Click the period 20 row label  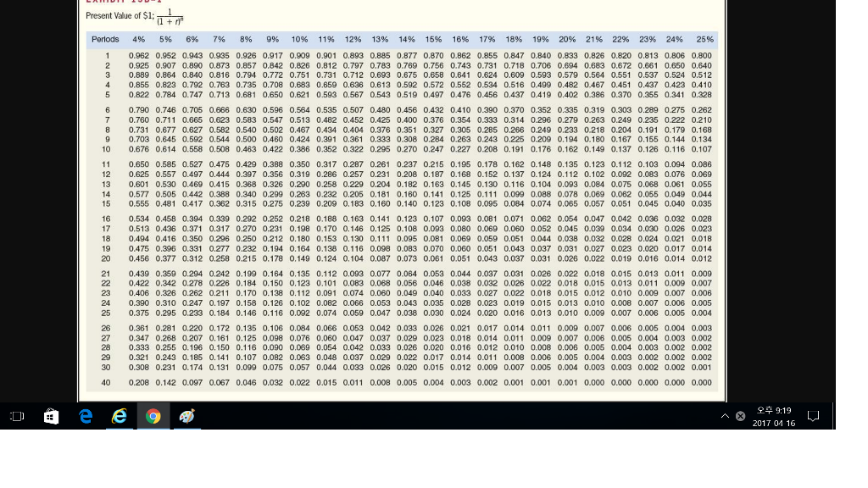coord(106,258)
